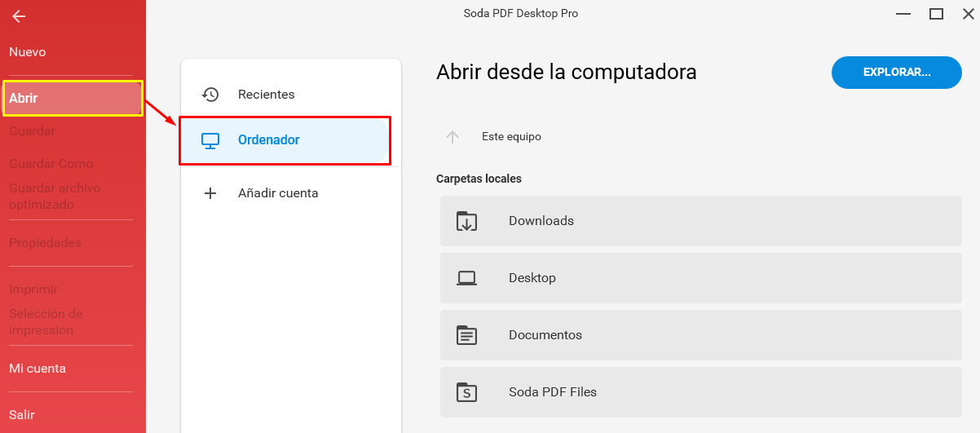This screenshot has width=980, height=433.
Task: Choose Selección de impression
Action: 46,322
